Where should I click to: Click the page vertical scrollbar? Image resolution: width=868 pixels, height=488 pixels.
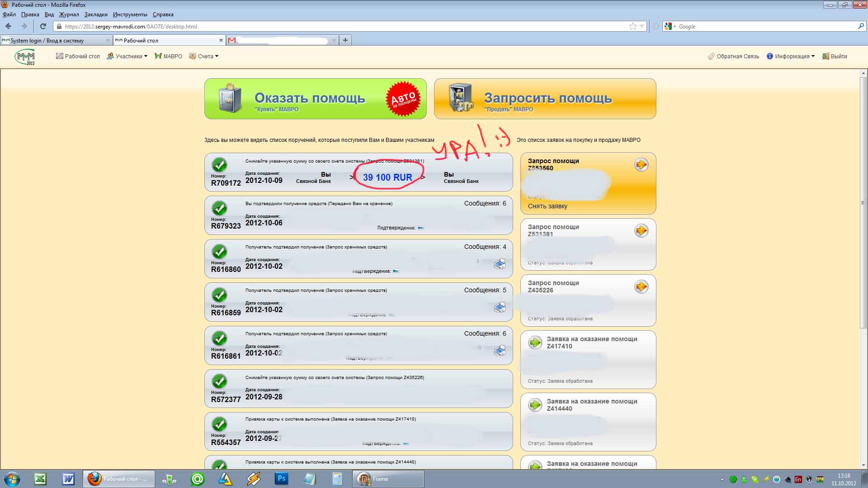click(863, 202)
